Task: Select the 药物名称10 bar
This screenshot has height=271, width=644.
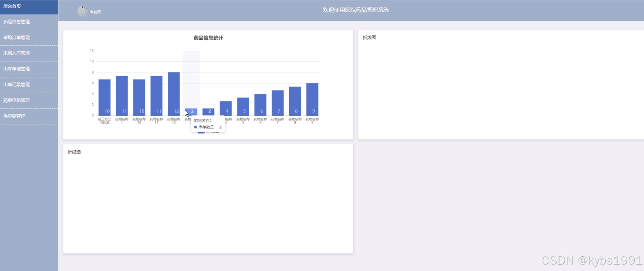Action: 139,98
